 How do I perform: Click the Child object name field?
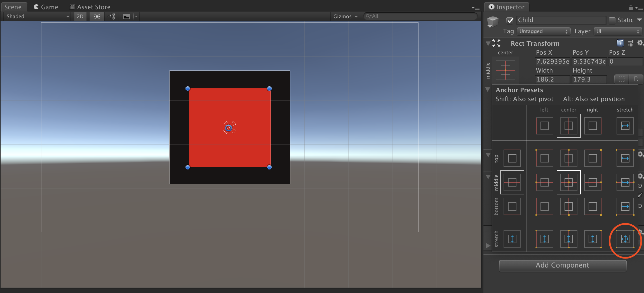561,20
